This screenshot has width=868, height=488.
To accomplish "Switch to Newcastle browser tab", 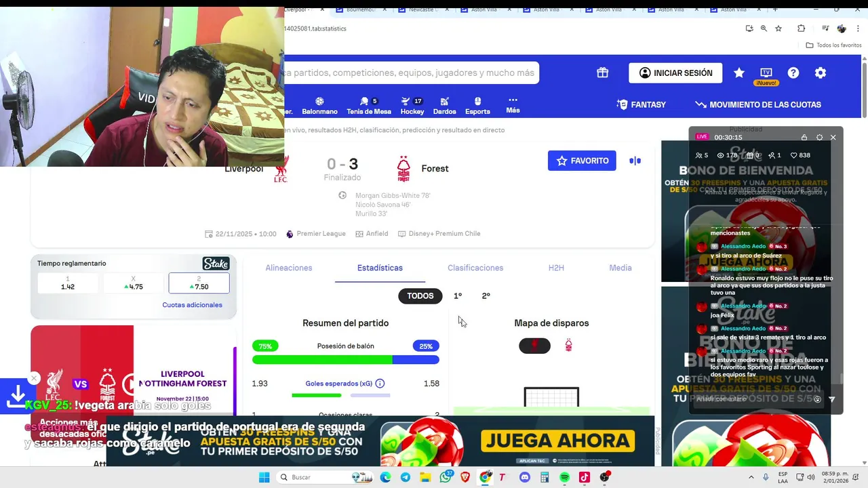I will point(425,9).
